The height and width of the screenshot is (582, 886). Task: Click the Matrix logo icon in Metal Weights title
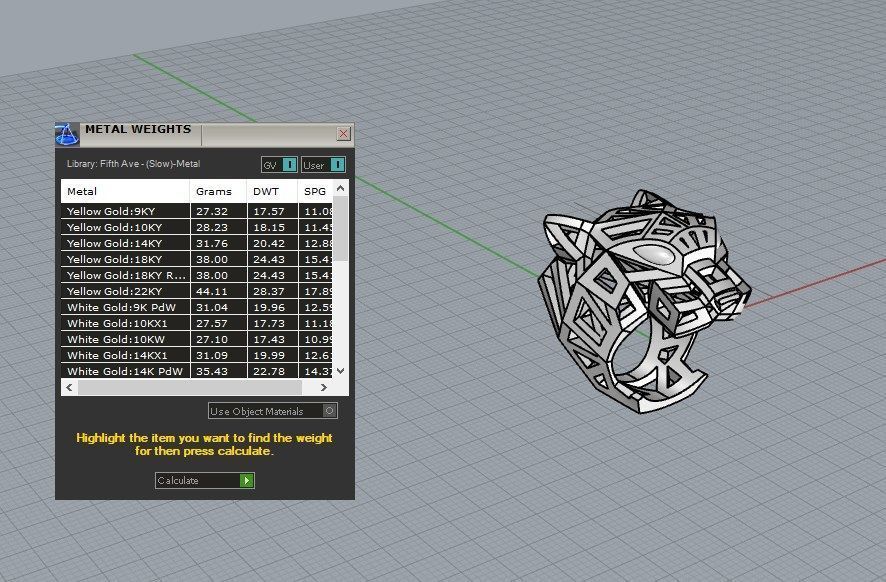coord(67,134)
